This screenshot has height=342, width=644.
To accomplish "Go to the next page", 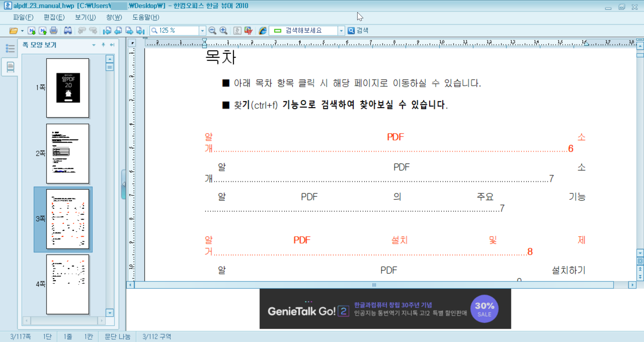I will pos(129,31).
